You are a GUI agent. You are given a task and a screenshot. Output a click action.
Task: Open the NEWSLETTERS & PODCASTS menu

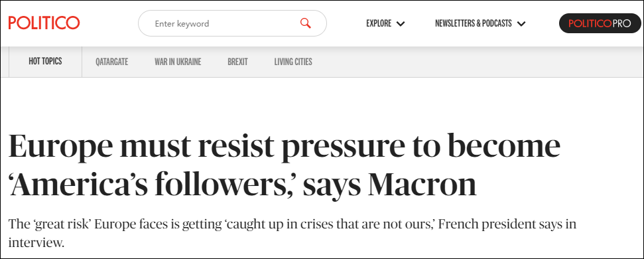473,23
